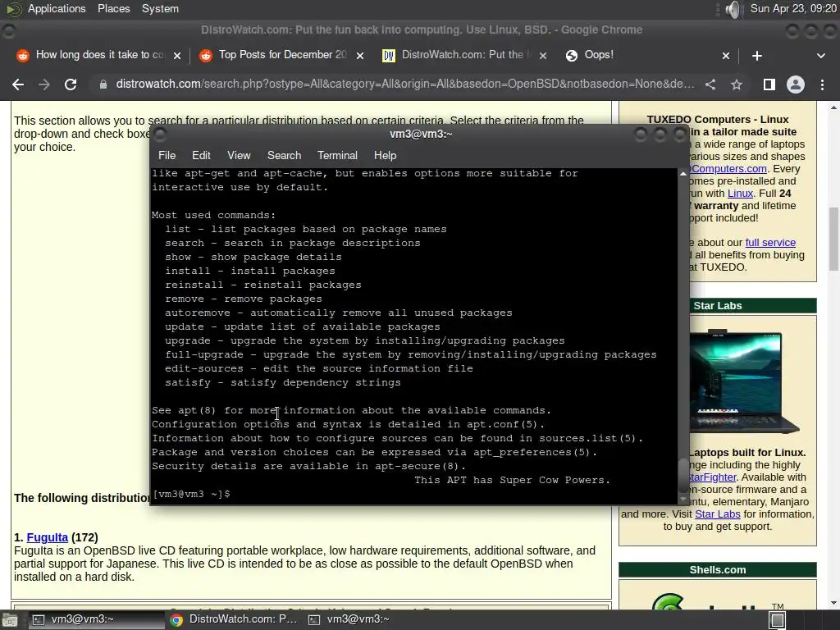Open terminal Terminal menu
This screenshot has width=840, height=630.
point(337,155)
